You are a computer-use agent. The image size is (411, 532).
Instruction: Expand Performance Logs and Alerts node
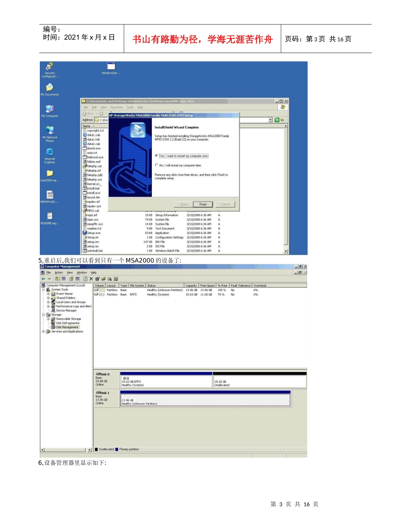(48, 306)
